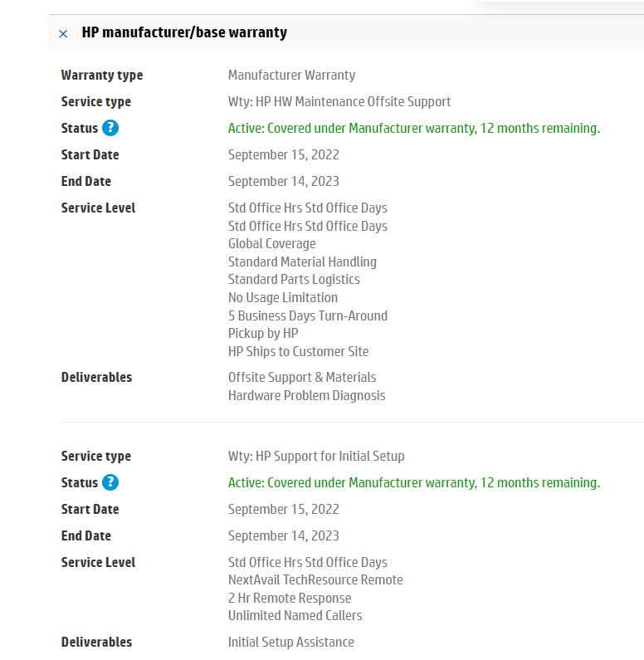
Task: Click No Usage Limitation entry
Action: tap(283, 297)
